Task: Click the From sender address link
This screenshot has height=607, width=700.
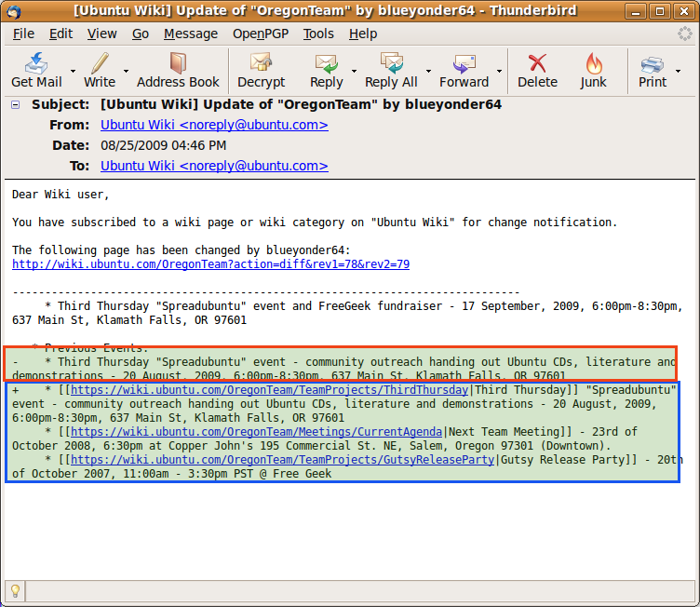Action: [214, 125]
